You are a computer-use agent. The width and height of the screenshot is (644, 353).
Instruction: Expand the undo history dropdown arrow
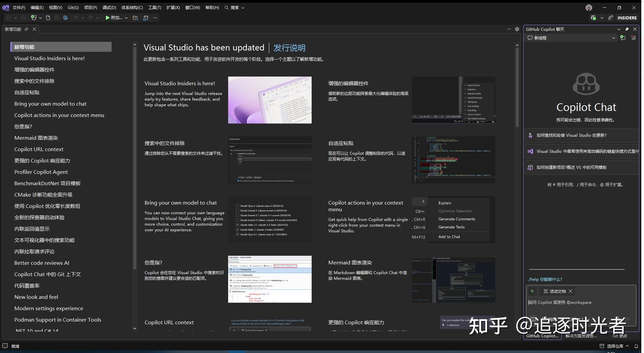point(83,18)
